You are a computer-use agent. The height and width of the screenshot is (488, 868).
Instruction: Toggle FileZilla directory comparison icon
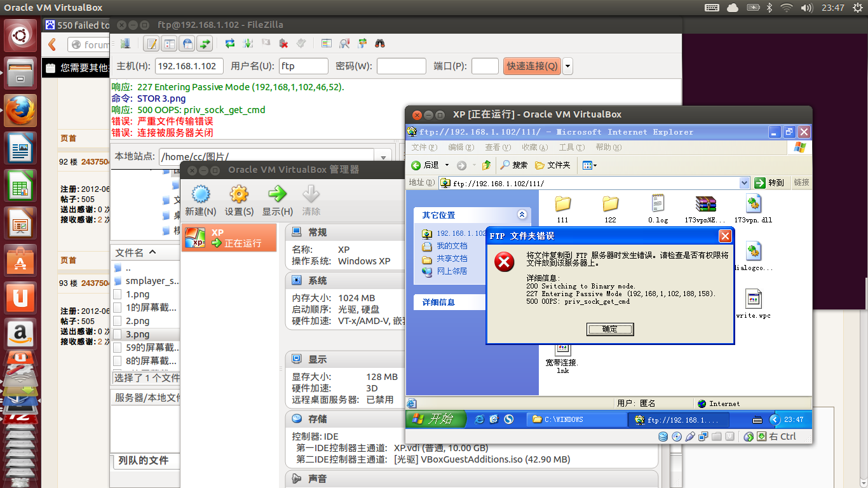coord(344,43)
